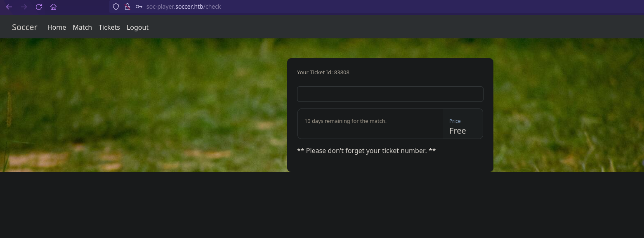This screenshot has height=238, width=644.
Task: Click the Soccer brand logo text
Action: pyautogui.click(x=25, y=27)
